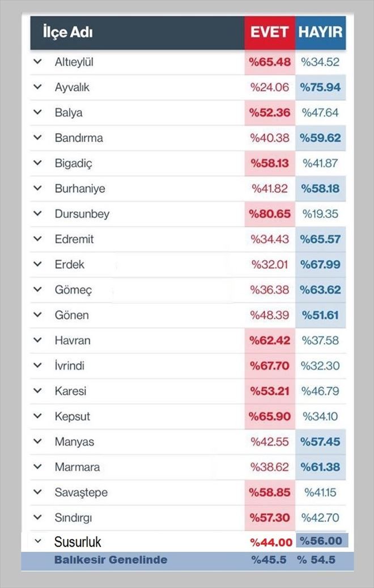Open the Marmara chevron arrow
Image resolution: width=374 pixels, height=588 pixels.
click(x=37, y=466)
